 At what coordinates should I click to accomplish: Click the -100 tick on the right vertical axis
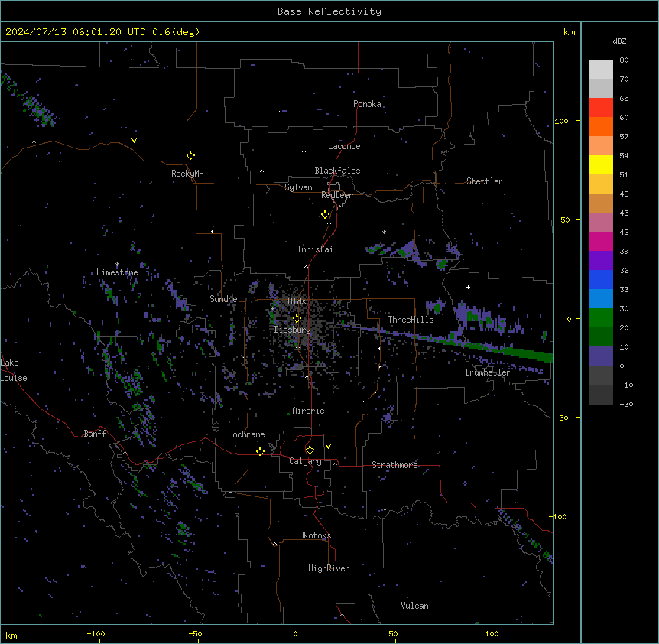point(559,516)
